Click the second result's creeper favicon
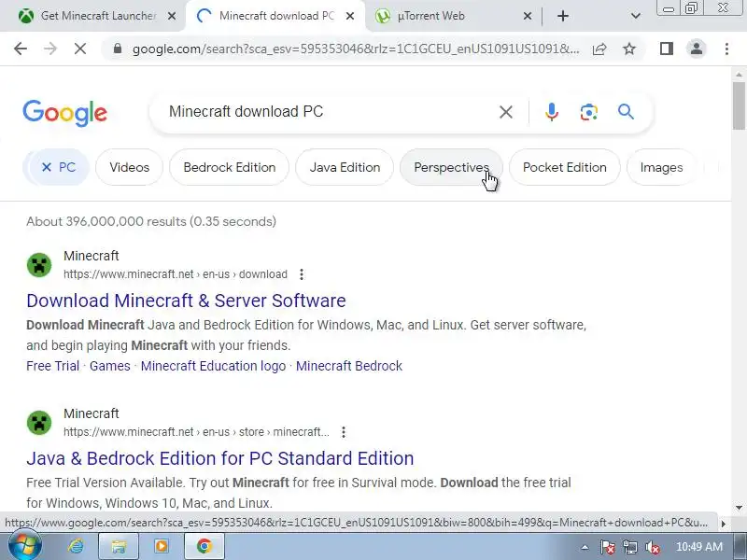The height and width of the screenshot is (560, 747). click(x=39, y=423)
